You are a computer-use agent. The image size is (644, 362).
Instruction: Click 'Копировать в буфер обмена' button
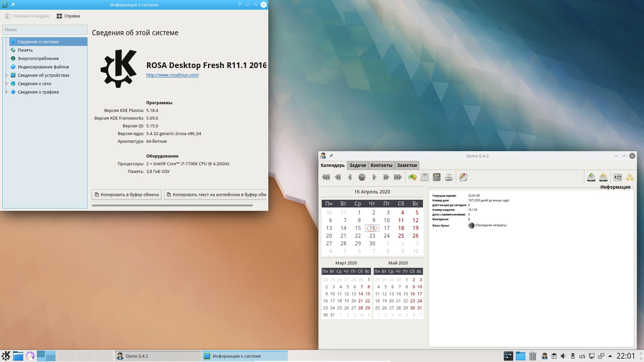coord(126,194)
